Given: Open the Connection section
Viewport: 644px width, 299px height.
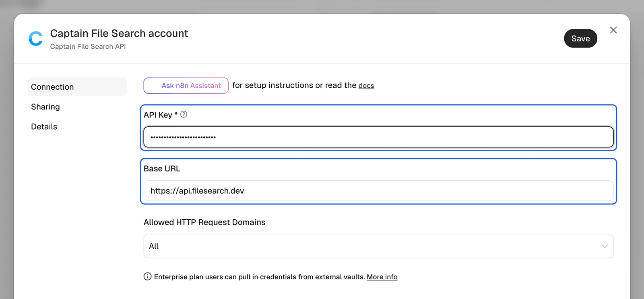Looking at the screenshot, I should pos(77,87).
